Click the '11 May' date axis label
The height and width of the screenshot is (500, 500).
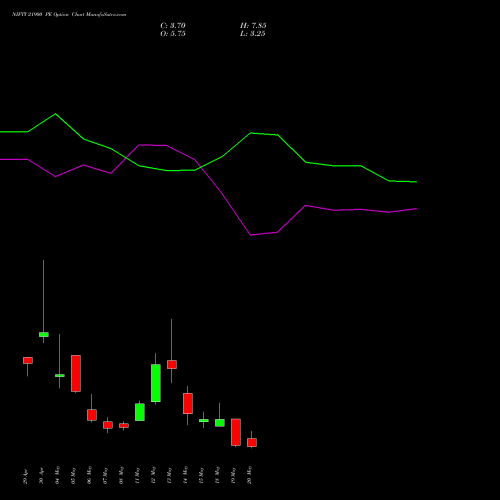pos(138,475)
